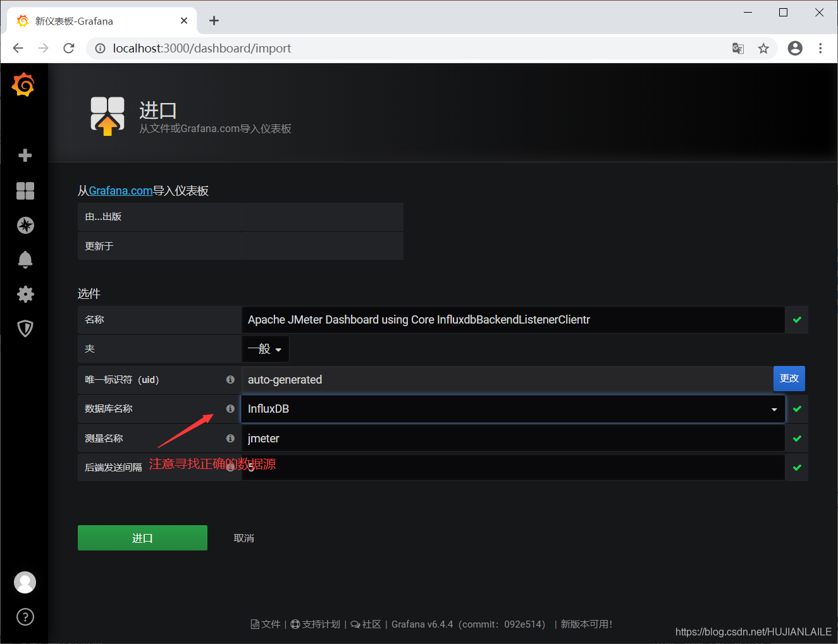Click the green checkmark beside jmeter field

pos(797,439)
